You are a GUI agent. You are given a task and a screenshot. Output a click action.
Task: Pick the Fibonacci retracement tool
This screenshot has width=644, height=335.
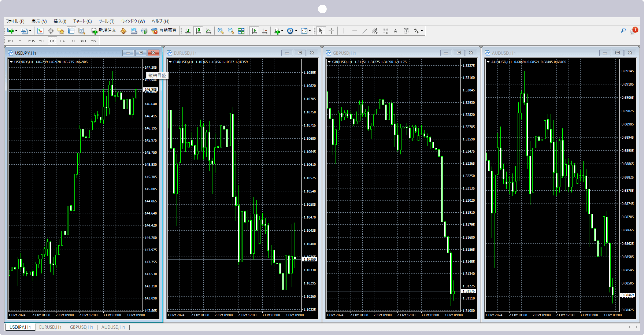pyautogui.click(x=385, y=31)
